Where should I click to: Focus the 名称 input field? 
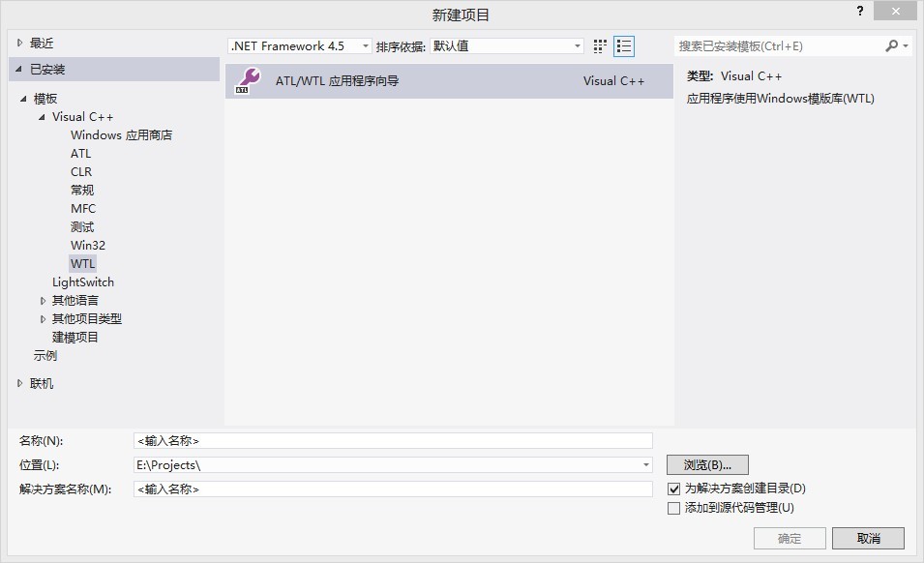[x=393, y=440]
